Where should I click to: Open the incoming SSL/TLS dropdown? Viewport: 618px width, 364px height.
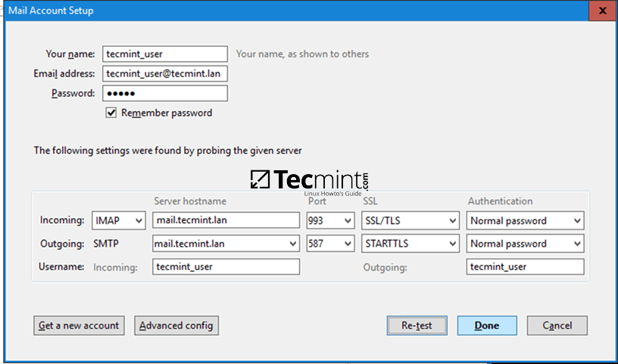coord(410,221)
